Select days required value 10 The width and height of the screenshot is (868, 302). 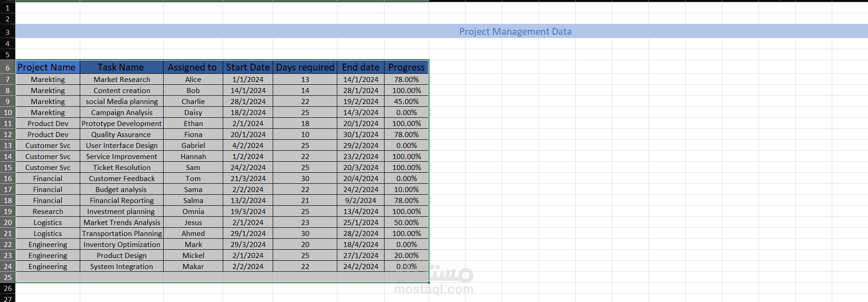[x=305, y=134]
